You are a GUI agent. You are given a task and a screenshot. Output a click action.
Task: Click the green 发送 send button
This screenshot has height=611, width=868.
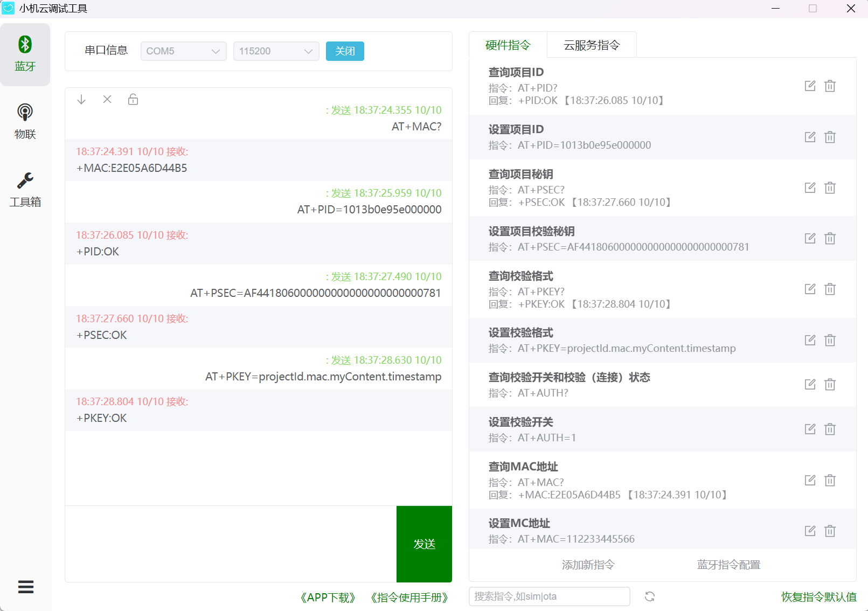(424, 544)
